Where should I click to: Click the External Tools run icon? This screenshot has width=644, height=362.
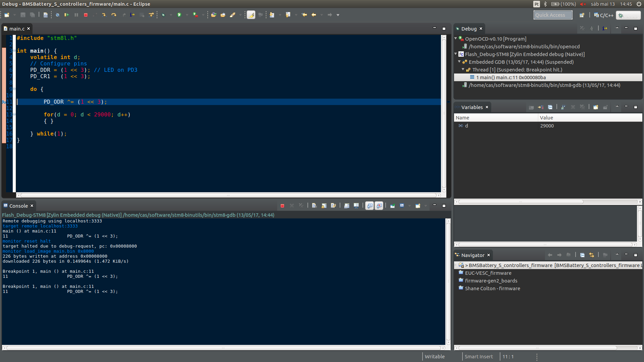pyautogui.click(x=195, y=15)
